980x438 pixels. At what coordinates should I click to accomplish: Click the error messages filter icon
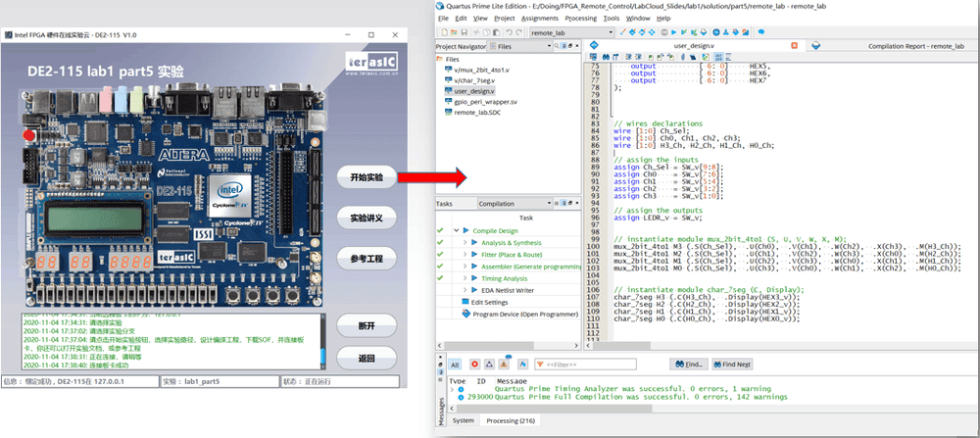[474, 364]
